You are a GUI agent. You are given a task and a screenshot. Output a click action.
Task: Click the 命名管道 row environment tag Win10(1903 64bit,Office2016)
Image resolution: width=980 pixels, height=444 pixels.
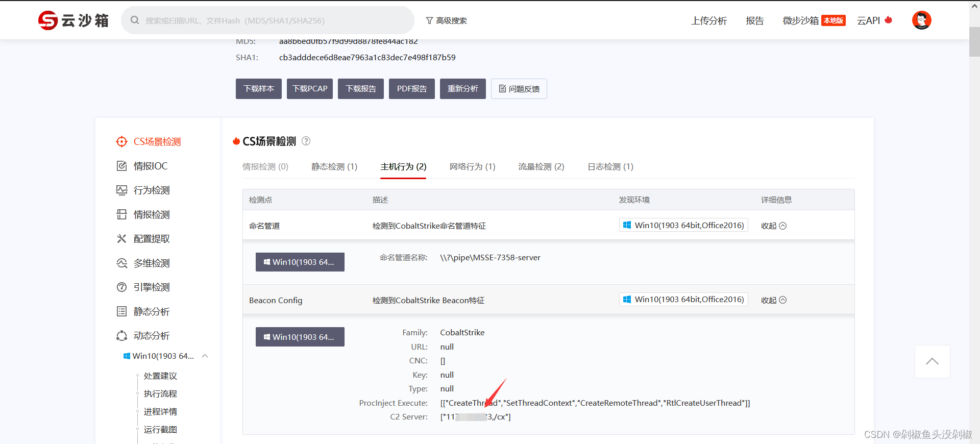pyautogui.click(x=683, y=226)
